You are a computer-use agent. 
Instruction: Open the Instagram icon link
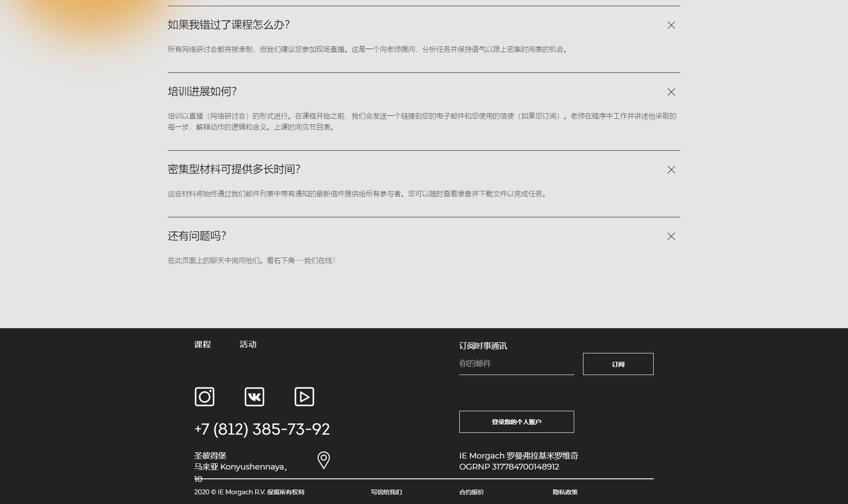pyautogui.click(x=204, y=397)
